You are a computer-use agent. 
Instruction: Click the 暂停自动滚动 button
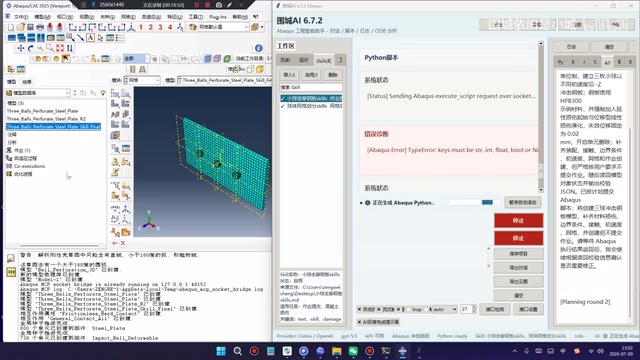click(x=523, y=202)
